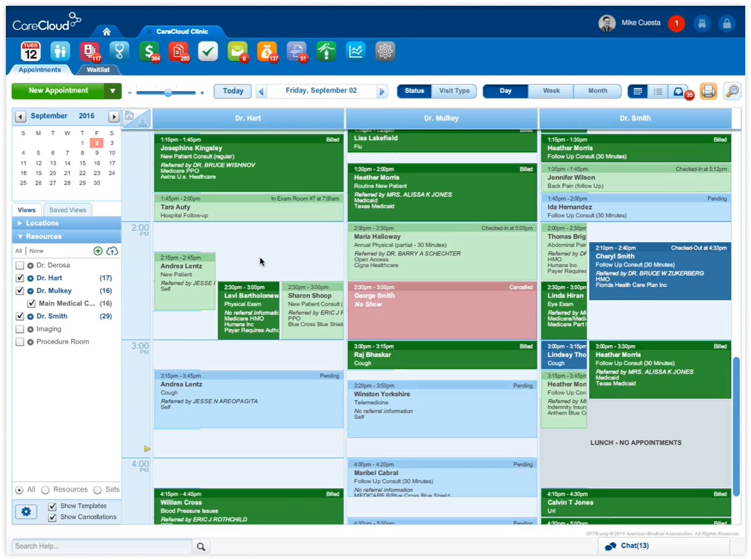Adjust the schedule zoom slider
The width and height of the screenshot is (751, 560).
pyautogui.click(x=168, y=91)
